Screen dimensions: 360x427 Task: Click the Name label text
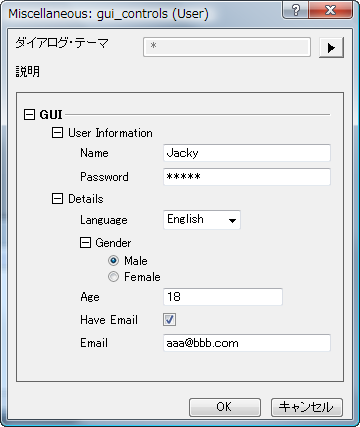tap(94, 153)
